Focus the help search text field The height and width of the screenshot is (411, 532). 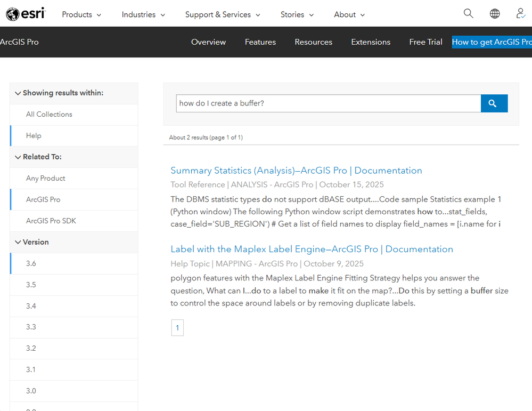[328, 103]
